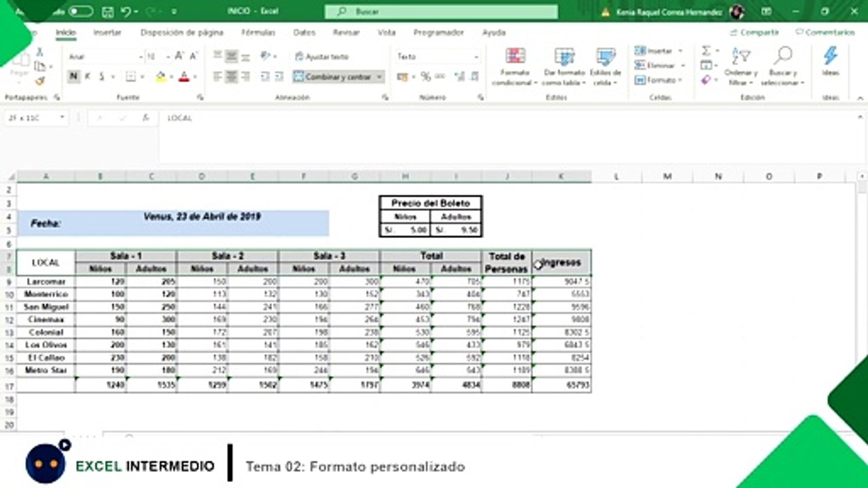Open the Insertar ribbon tab

pyautogui.click(x=107, y=33)
